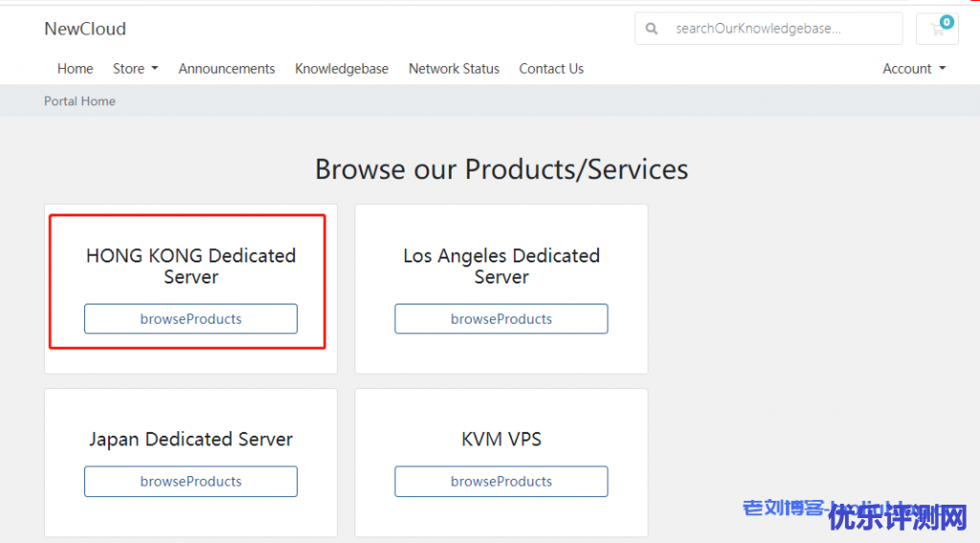Select the KVM VPS card heading

[x=501, y=440]
